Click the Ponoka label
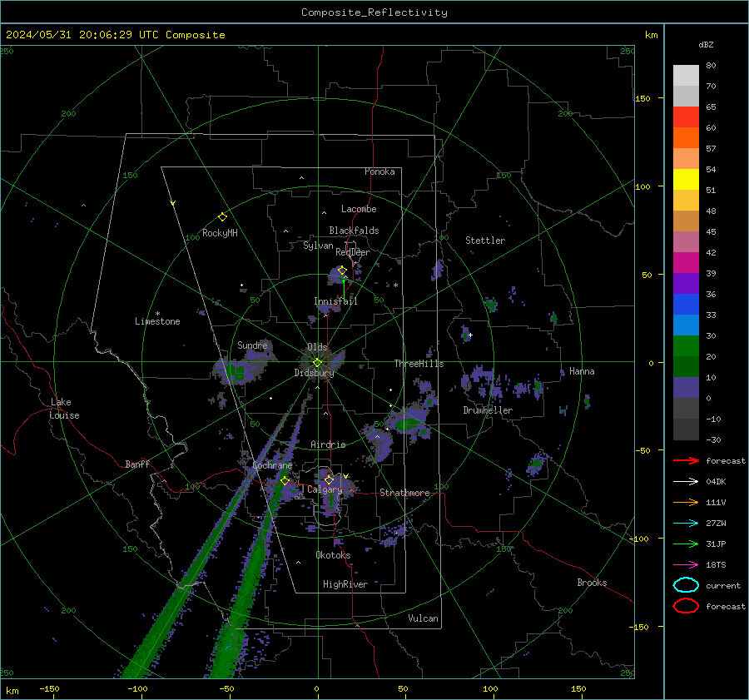The height and width of the screenshot is (700, 749). click(379, 171)
